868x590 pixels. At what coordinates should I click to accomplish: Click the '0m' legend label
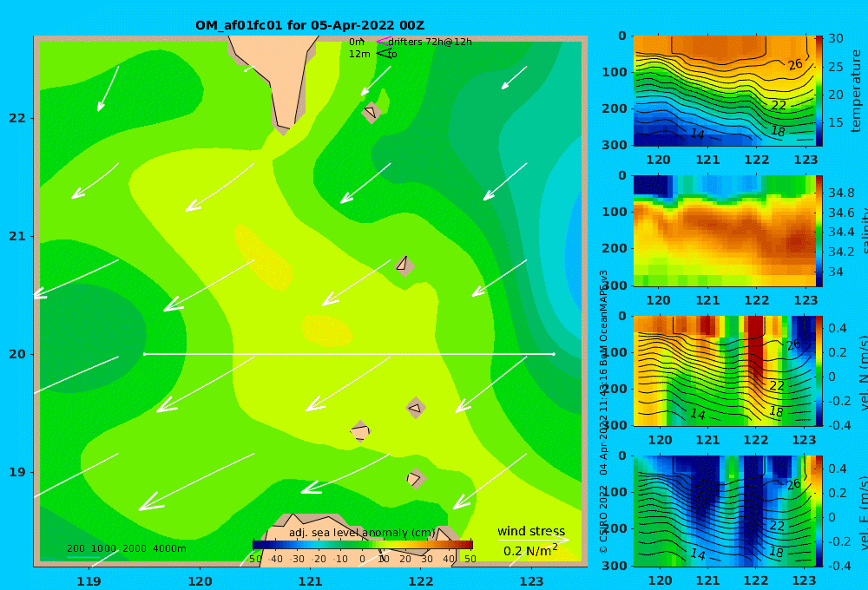pos(357,42)
